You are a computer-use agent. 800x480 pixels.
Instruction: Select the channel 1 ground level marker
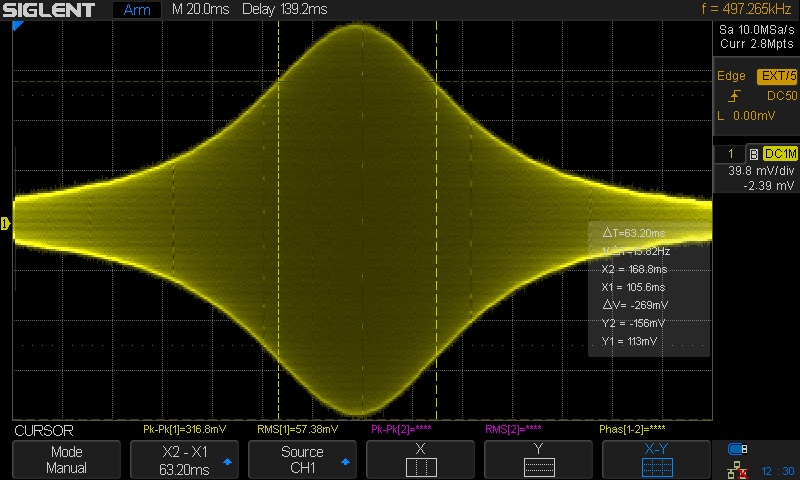pyautogui.click(x=5, y=223)
